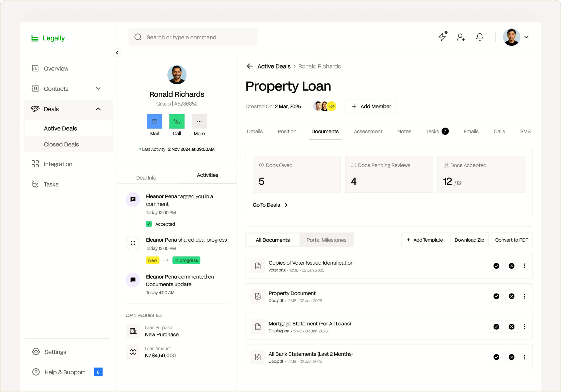Switch to the Portal Milestones tab
Viewport: 561px width, 392px height.
(x=326, y=240)
